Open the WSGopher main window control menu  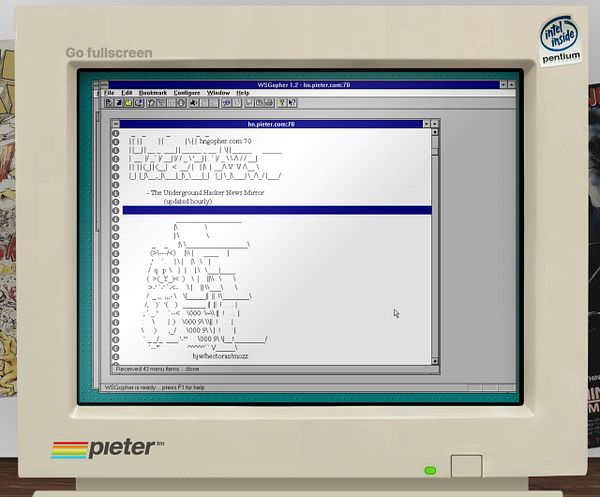click(x=104, y=85)
